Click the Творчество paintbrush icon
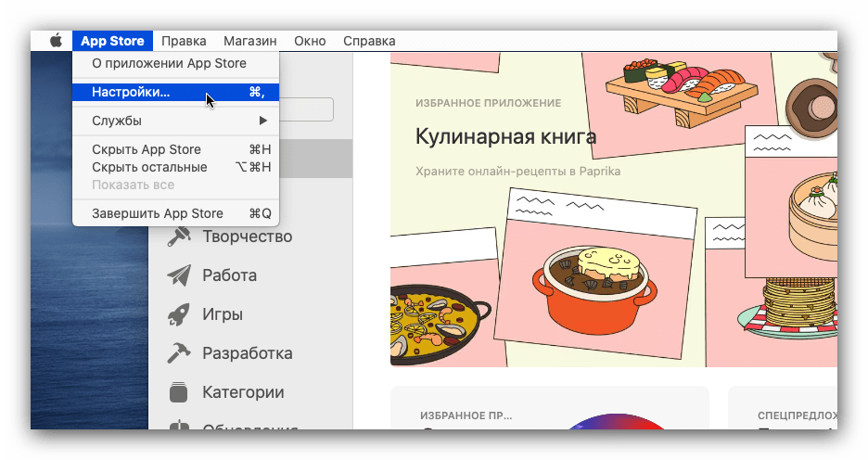The height and width of the screenshot is (460, 868). coord(178,236)
